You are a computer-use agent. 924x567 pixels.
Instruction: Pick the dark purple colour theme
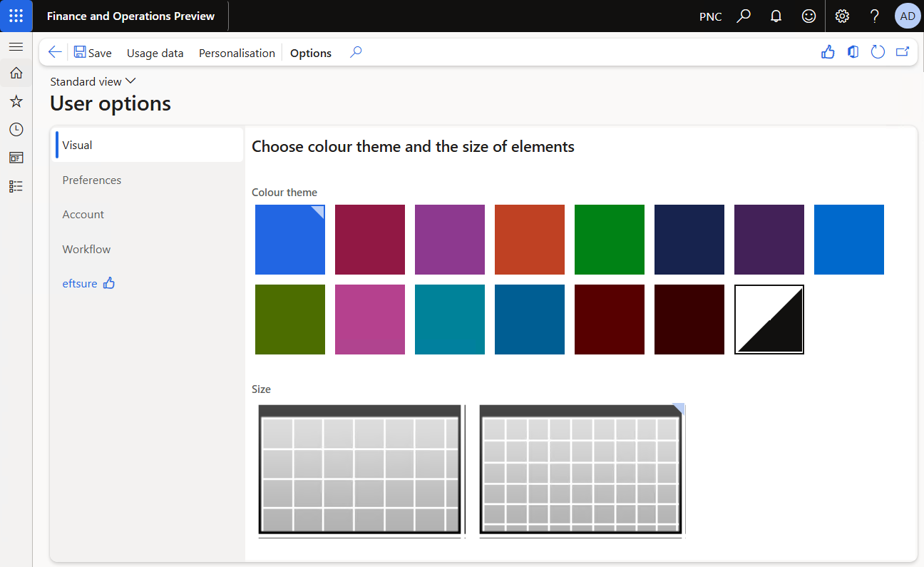[769, 240]
